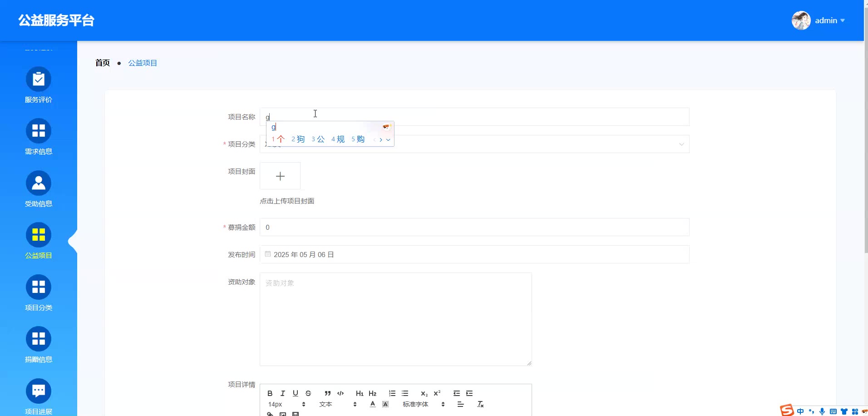Open the 需求信息 sidebar icon
Viewport: 868px width, 416px height.
tap(39, 131)
